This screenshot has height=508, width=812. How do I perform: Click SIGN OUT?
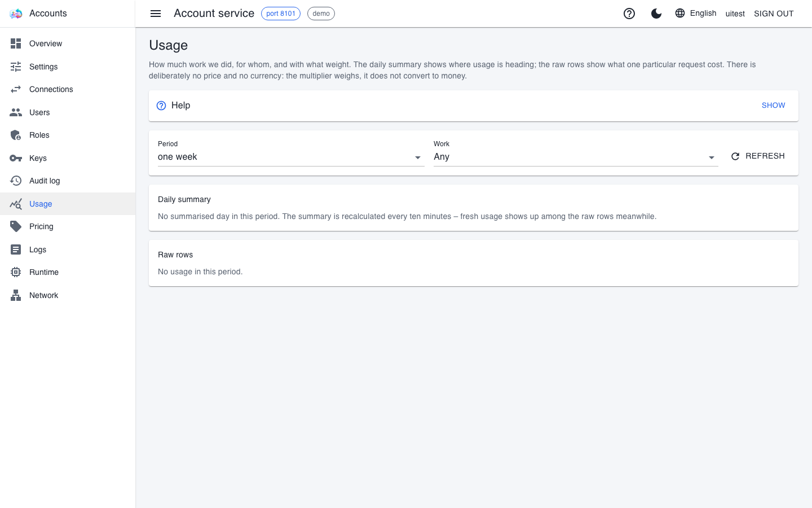774,14
